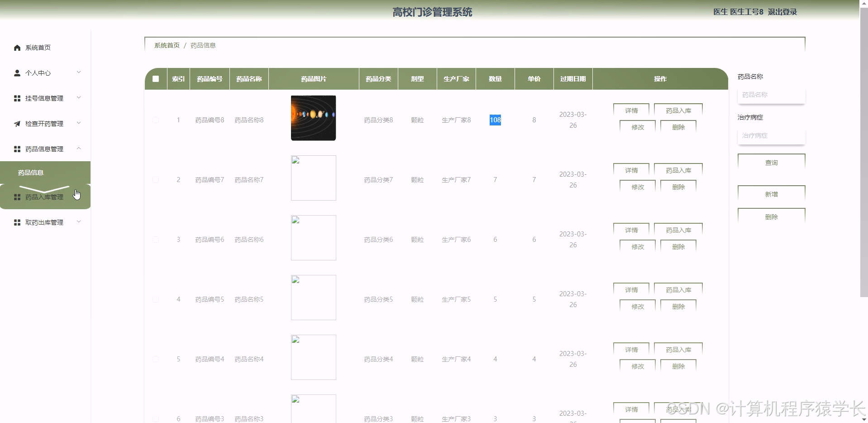868x423 pixels.
Task: Expand the 个人中心 menu chevron
Action: click(x=79, y=72)
